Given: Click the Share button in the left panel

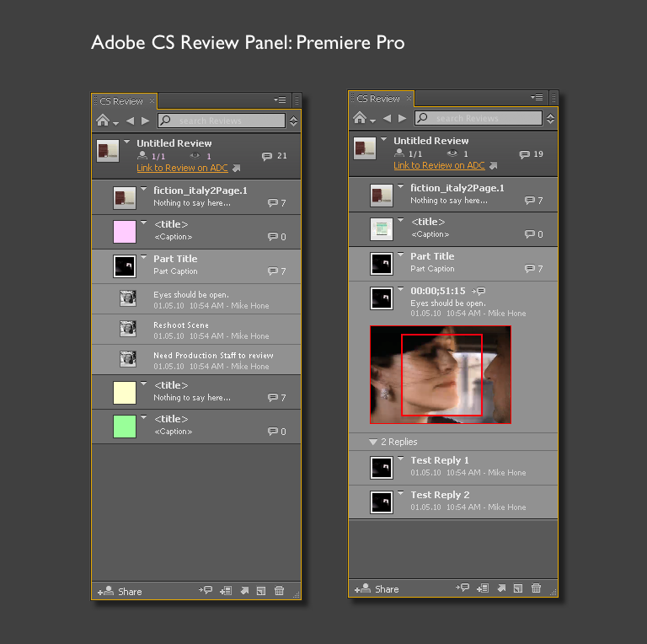Looking at the screenshot, I should coord(120,592).
